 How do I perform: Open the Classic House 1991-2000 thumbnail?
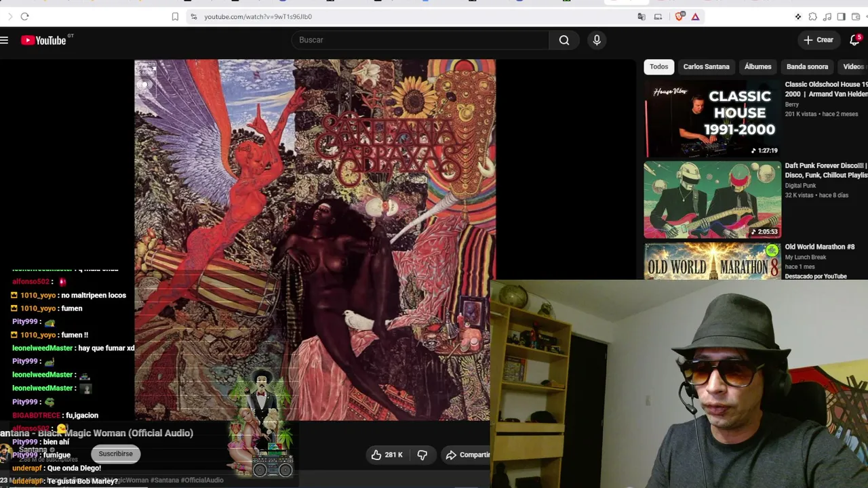713,119
